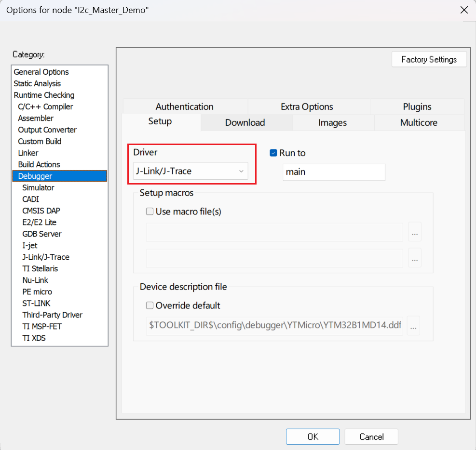This screenshot has width=476, height=450.
Task: Click the Run to main input field
Action: coord(334,172)
